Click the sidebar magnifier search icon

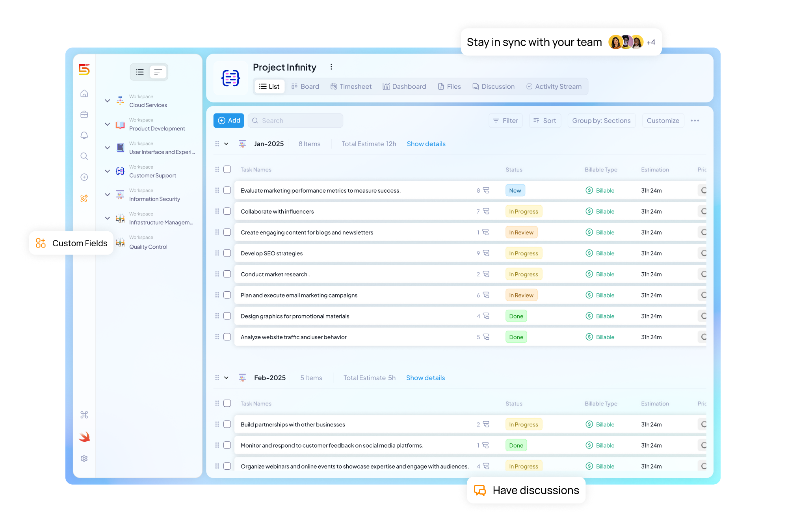[84, 156]
